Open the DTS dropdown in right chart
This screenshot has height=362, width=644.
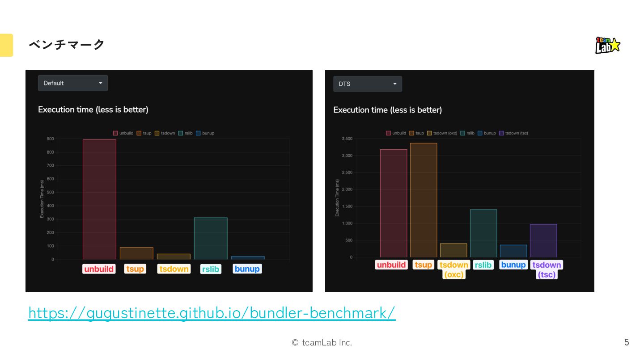pyautogui.click(x=368, y=84)
